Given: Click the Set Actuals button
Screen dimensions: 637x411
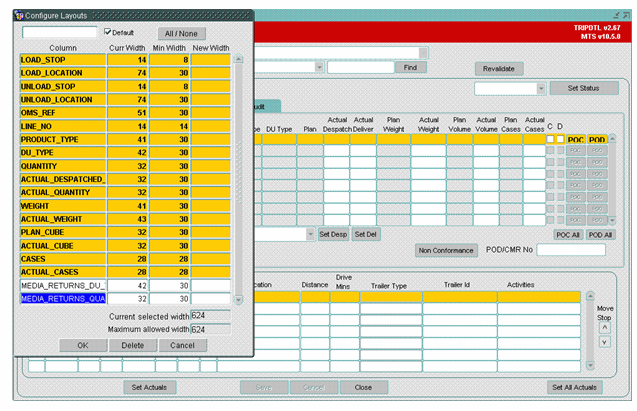Looking at the screenshot, I should (150, 387).
